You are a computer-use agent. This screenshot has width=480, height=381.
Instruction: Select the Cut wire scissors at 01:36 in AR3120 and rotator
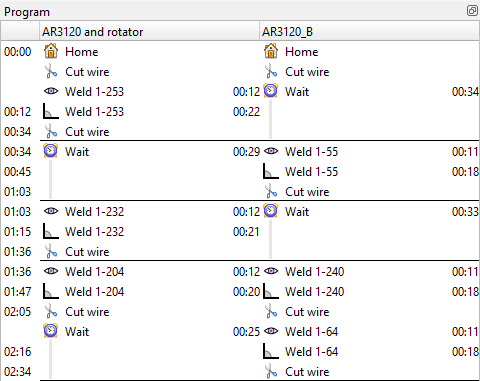coord(51,251)
